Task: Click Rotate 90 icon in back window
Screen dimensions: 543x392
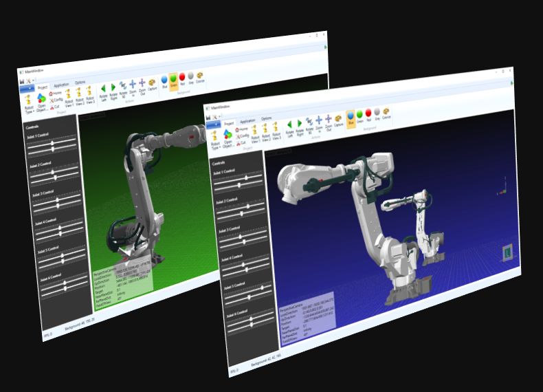Action: 123,87
